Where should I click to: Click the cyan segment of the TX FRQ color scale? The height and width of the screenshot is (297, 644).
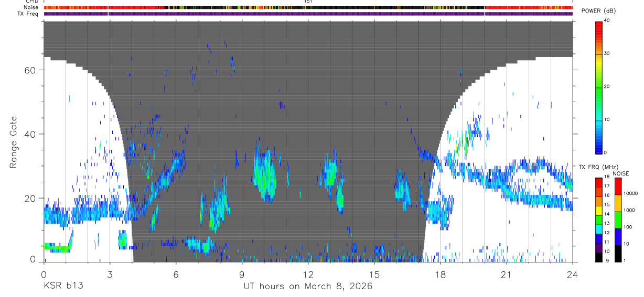click(599, 229)
